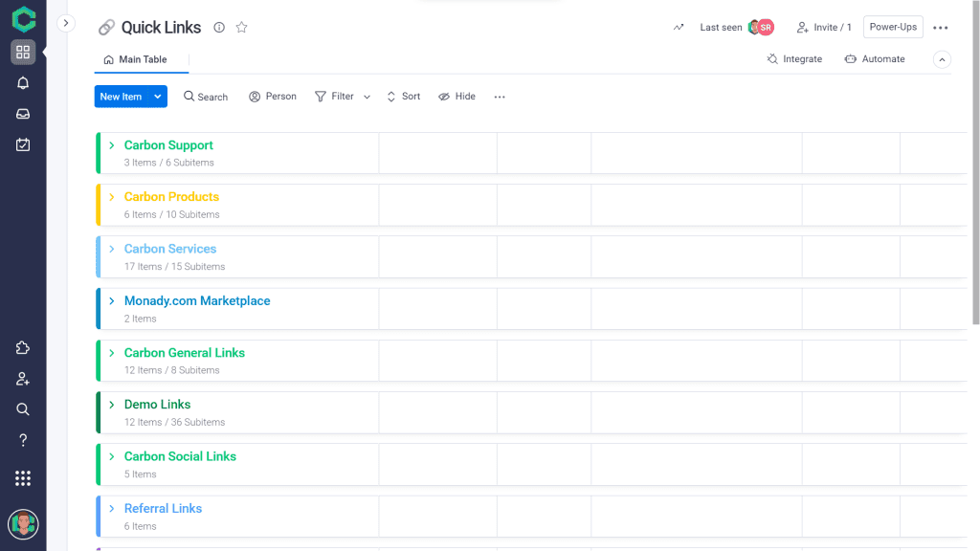Open Integrate integrations center
The image size is (980, 551).
click(794, 58)
